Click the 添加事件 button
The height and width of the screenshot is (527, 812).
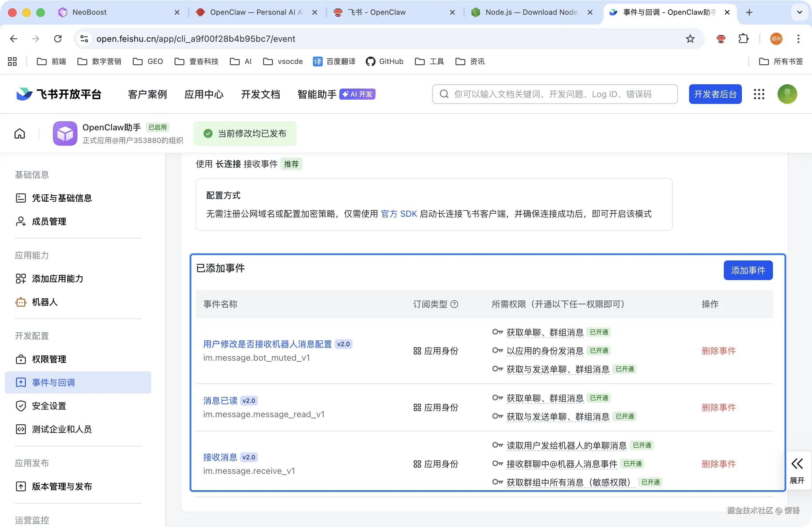748,270
